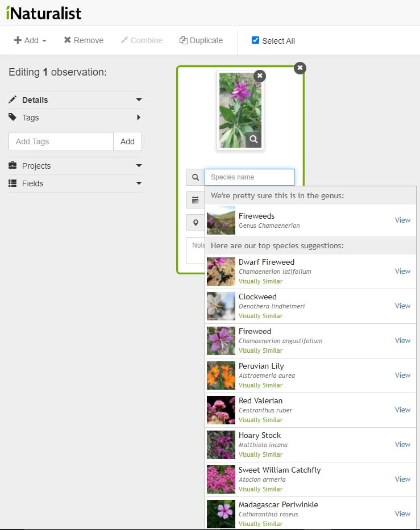The image size is (420, 530).
Task: Click the Add button next to tags
Action: pyautogui.click(x=127, y=141)
